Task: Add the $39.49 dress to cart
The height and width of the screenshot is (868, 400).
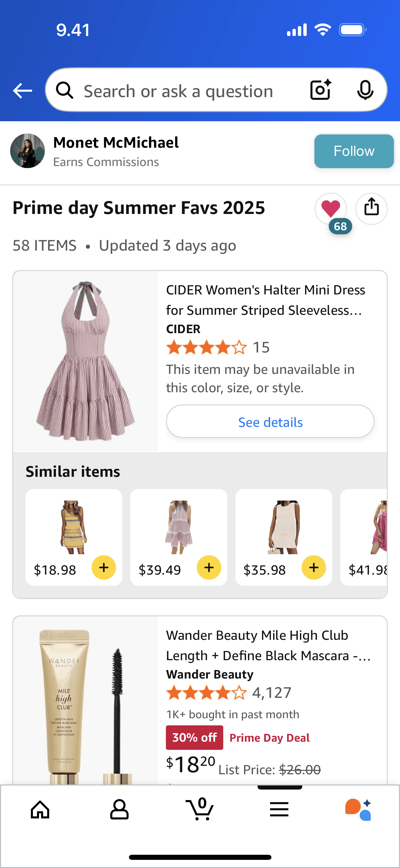Action: [x=209, y=567]
